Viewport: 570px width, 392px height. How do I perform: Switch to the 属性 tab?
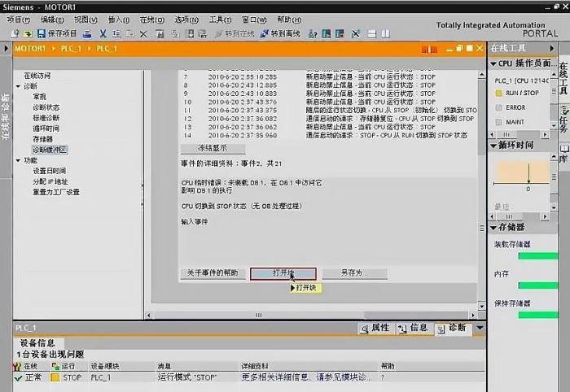[375, 328]
